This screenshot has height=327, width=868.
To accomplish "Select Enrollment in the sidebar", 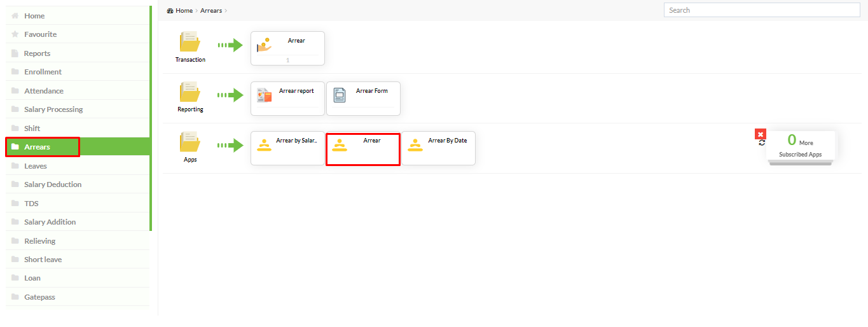I will coord(78,72).
